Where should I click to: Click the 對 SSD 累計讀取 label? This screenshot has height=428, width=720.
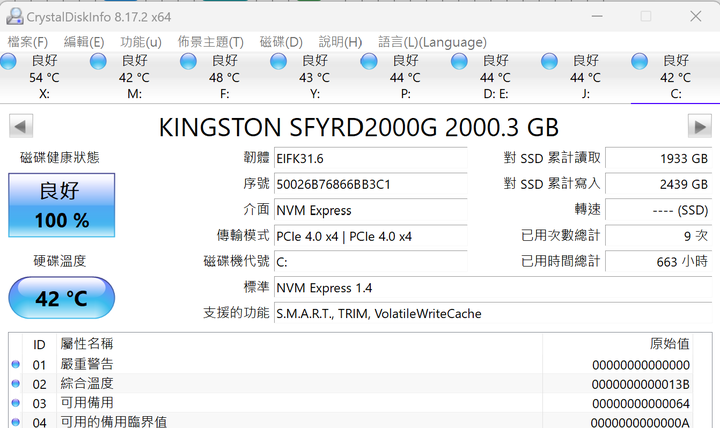click(552, 158)
